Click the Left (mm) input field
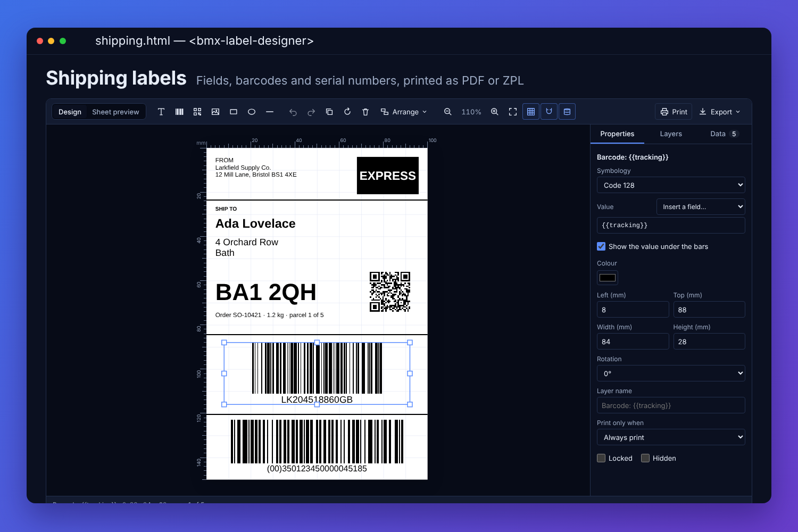 pyautogui.click(x=633, y=310)
